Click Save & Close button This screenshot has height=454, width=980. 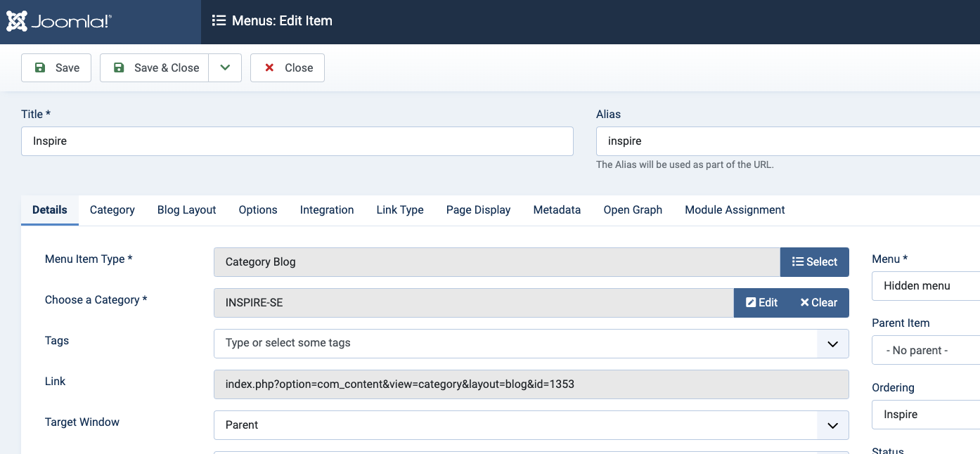(x=155, y=68)
